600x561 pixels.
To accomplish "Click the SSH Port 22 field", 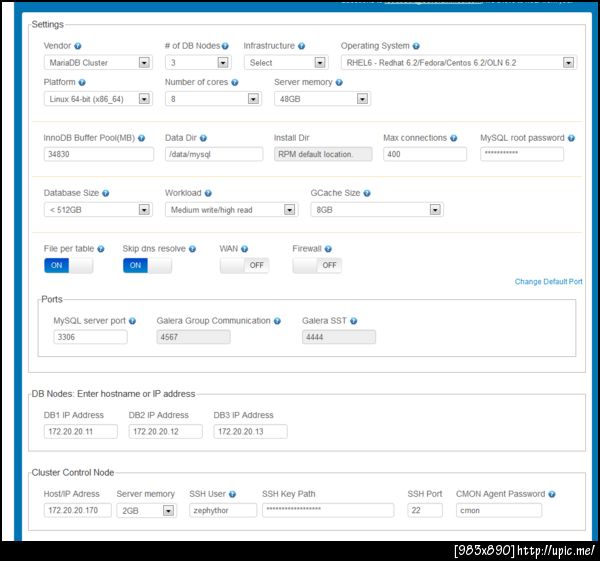I will pyautogui.click(x=425, y=510).
